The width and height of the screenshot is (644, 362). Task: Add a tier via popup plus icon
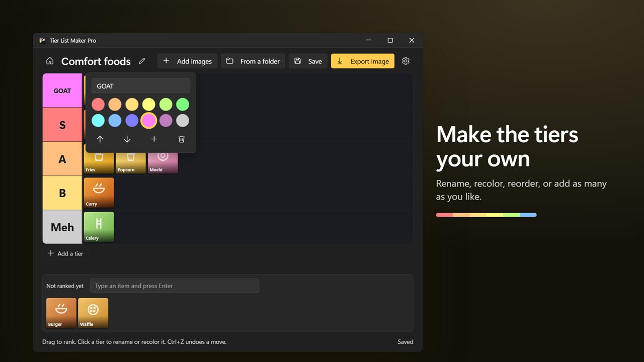154,139
